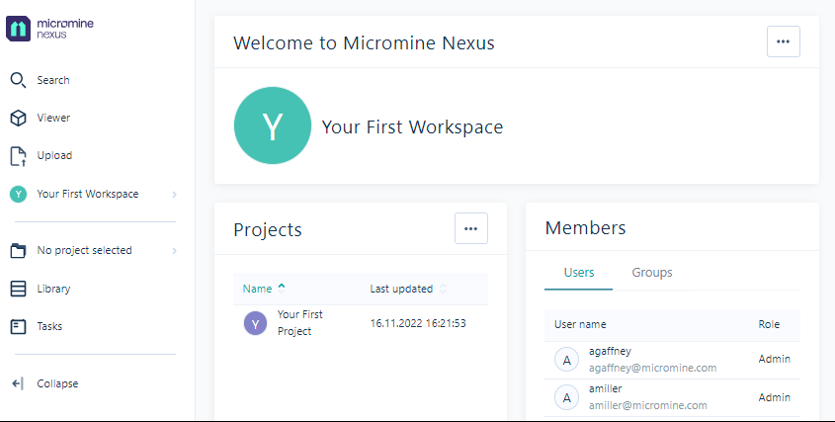Open the 3D Viewer cube icon
The width and height of the screenshot is (835, 422).
(x=18, y=118)
